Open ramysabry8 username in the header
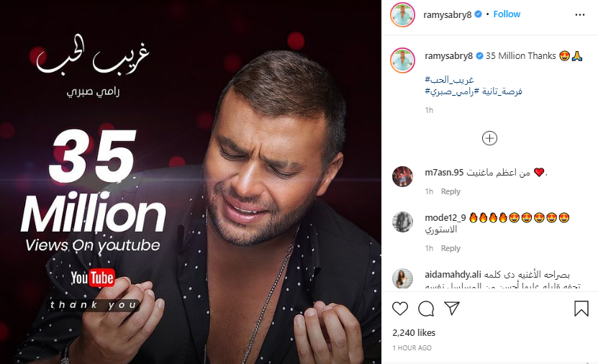 (447, 14)
